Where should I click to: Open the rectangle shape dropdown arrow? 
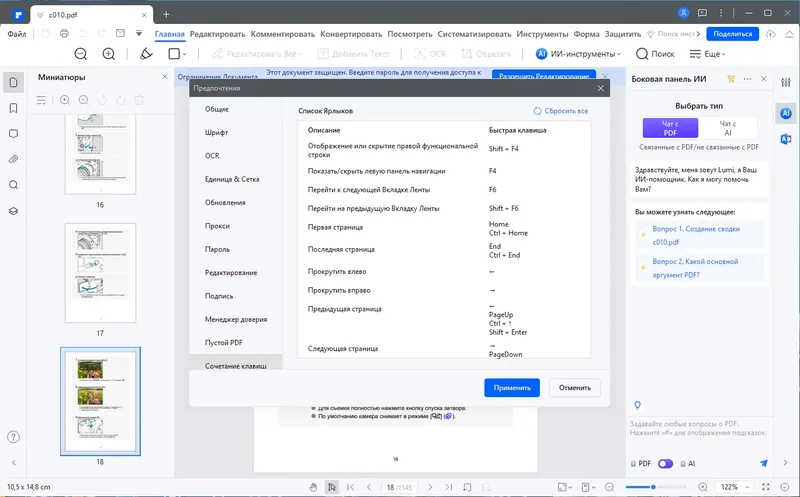click(185, 54)
